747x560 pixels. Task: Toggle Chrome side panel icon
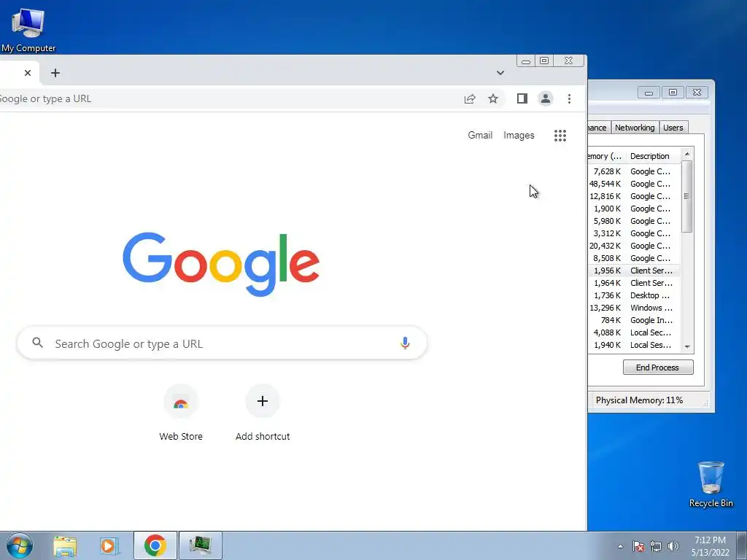522,98
